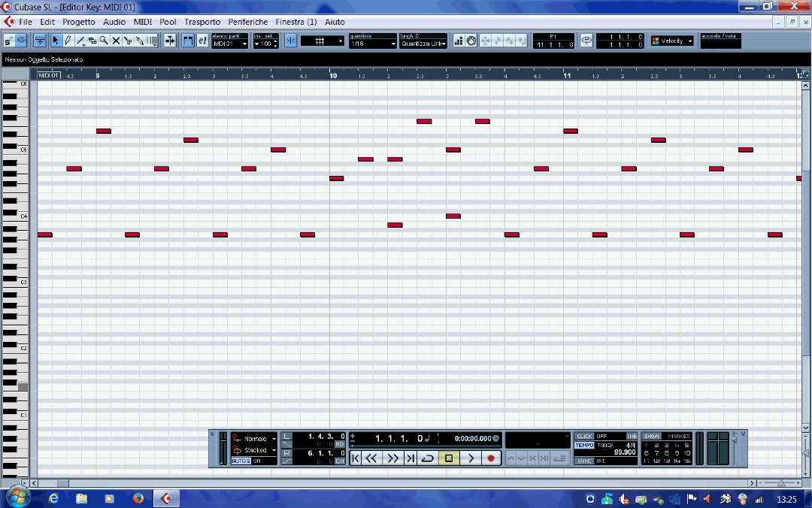Toggle Show Part Borders button

coord(188,41)
